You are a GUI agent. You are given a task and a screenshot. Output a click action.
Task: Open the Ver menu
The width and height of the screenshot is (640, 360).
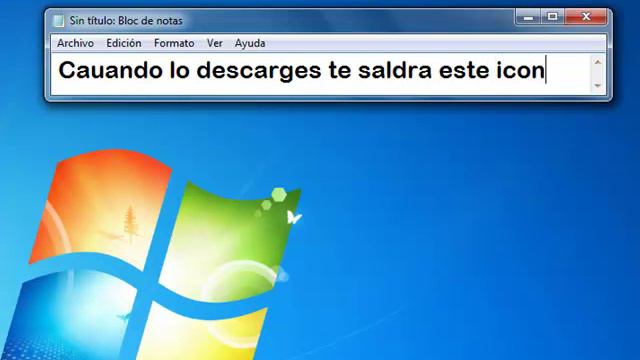point(215,43)
